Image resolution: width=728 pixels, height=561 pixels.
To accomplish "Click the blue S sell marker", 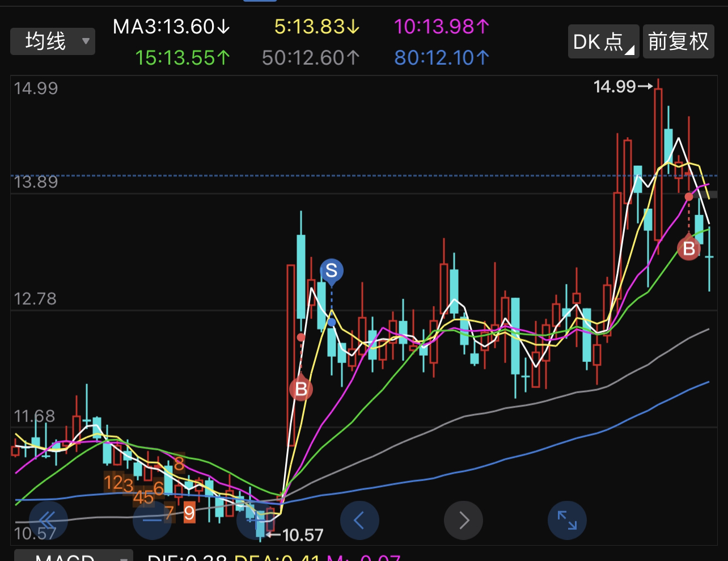I will pos(332,271).
